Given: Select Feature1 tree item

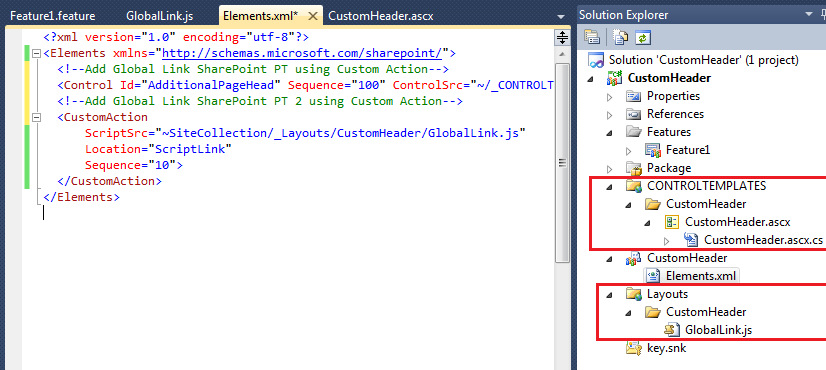Looking at the screenshot, I should click(688, 150).
